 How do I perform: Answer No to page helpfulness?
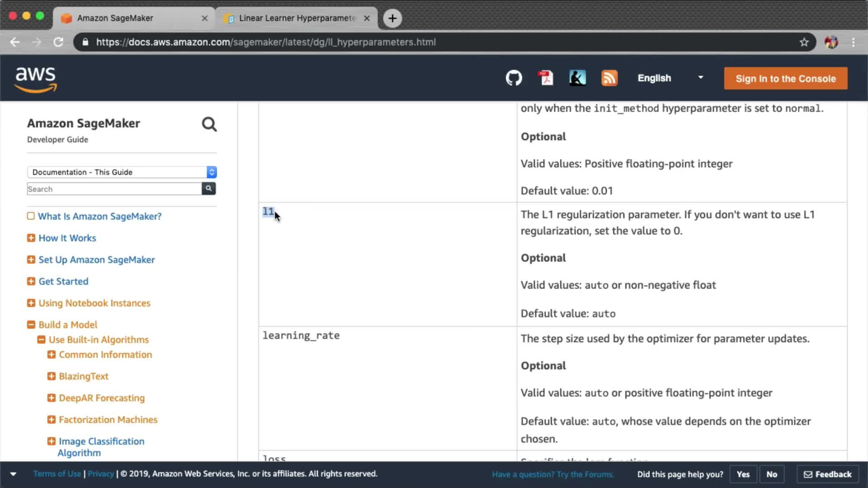click(x=772, y=474)
